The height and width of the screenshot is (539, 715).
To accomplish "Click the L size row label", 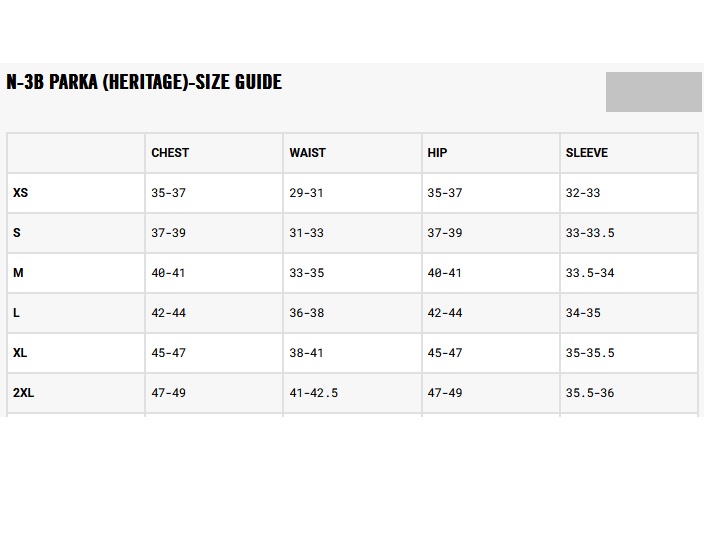I will 17,313.
